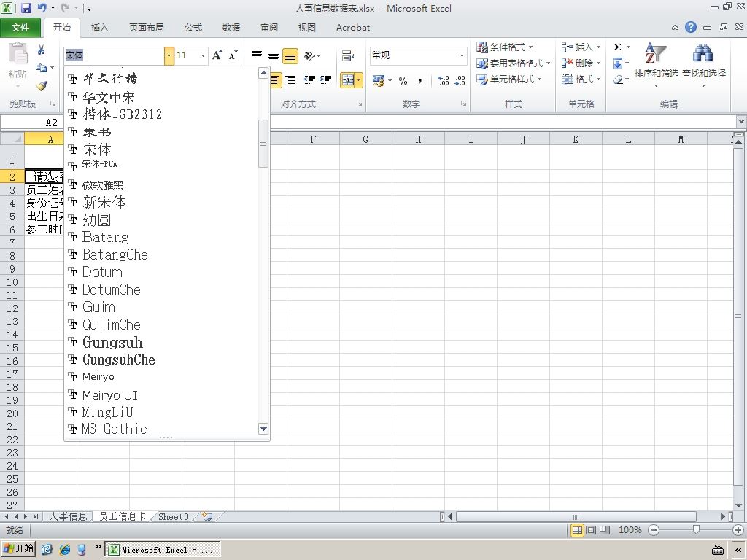Open the font size dropdown arrow
747x560 pixels.
tap(203, 55)
